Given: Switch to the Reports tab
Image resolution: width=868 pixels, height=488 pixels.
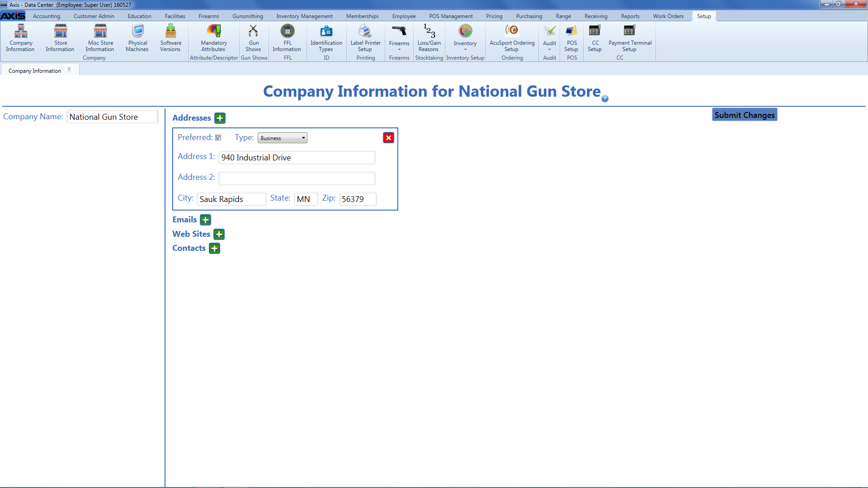Looking at the screenshot, I should pyautogui.click(x=630, y=16).
